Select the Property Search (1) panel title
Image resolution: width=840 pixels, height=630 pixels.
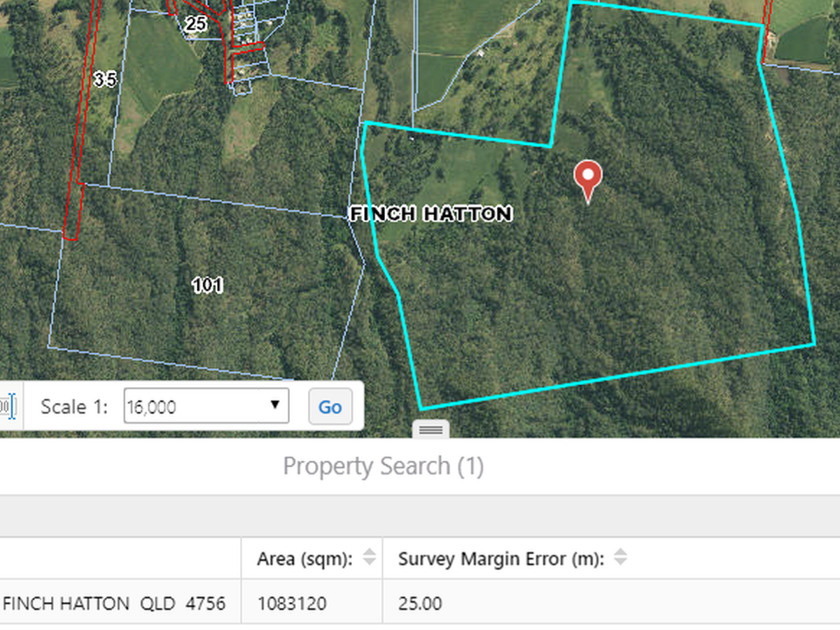pyautogui.click(x=383, y=466)
